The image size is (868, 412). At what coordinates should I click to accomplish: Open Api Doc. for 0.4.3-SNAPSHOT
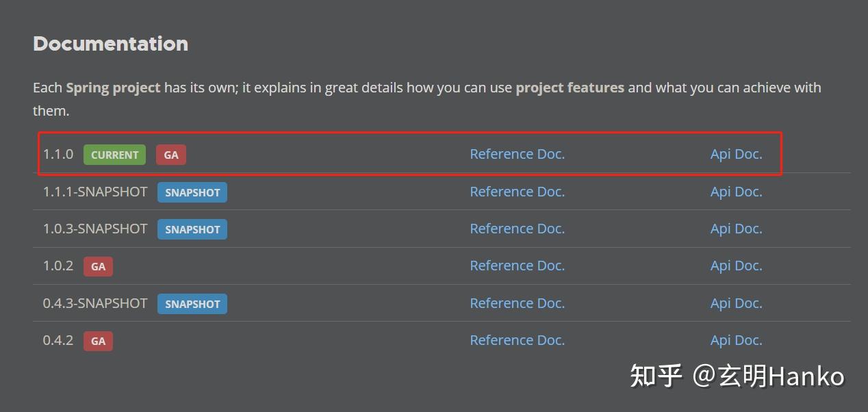[736, 304]
